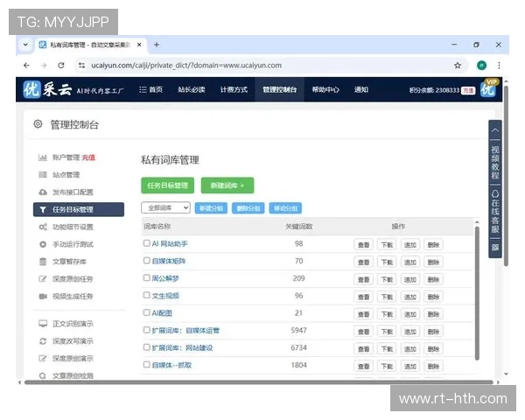Click green 新建词库 + button

coord(227,185)
